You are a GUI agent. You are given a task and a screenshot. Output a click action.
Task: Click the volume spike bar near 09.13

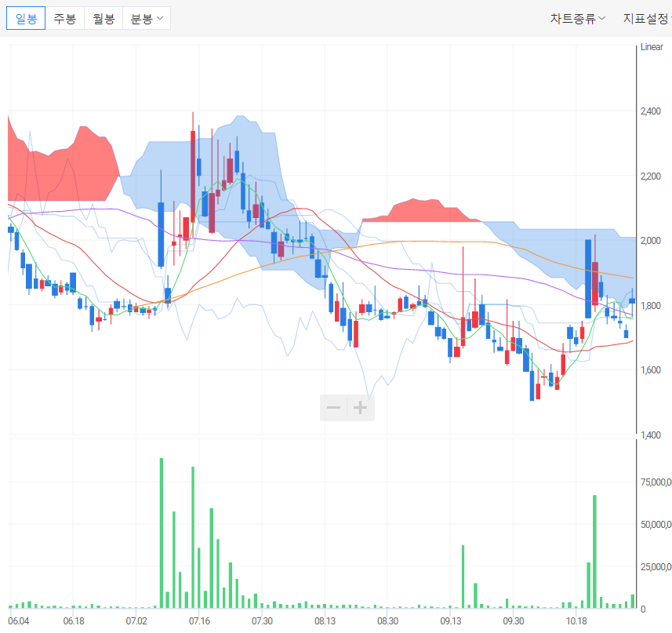click(463, 577)
